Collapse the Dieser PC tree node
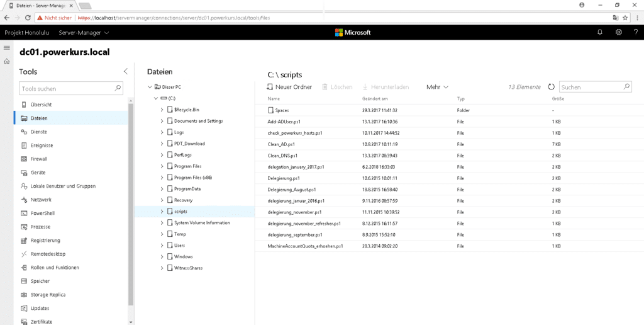644x325 pixels. click(x=150, y=87)
